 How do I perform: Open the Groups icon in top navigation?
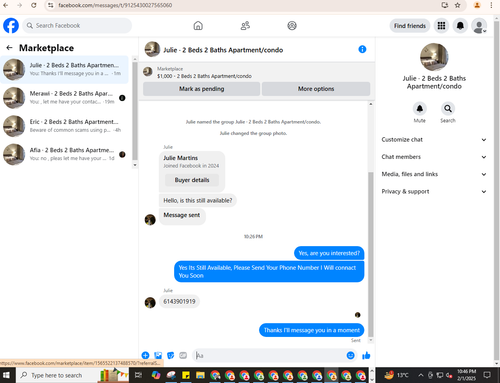tap(292, 26)
